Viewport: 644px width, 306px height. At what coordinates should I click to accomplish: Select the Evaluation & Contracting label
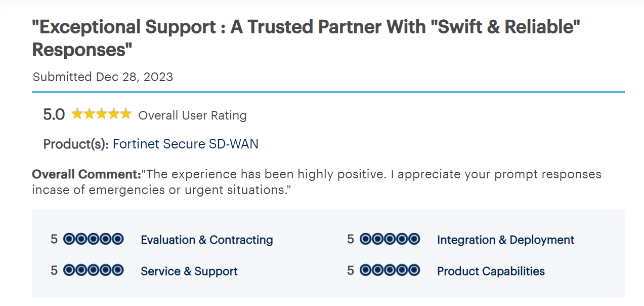(x=206, y=240)
